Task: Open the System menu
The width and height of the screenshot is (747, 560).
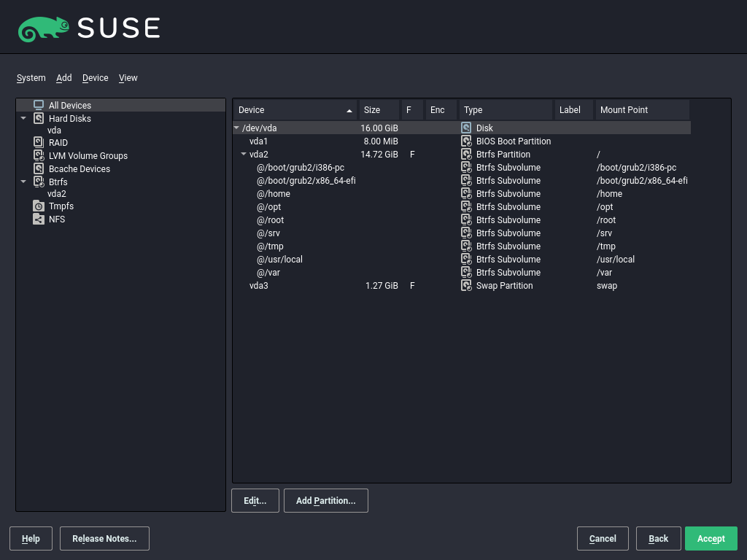Action: click(x=31, y=78)
